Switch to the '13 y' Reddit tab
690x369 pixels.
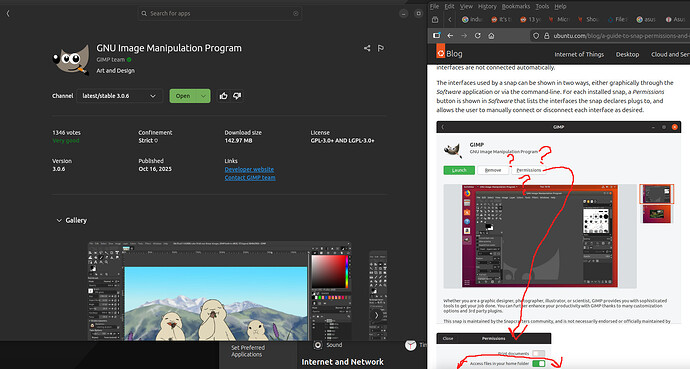(x=530, y=19)
